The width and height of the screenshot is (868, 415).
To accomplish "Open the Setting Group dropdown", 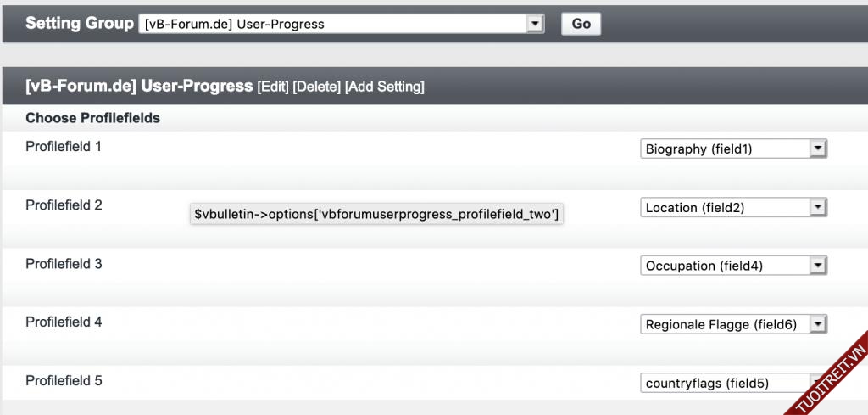I will 341,24.
